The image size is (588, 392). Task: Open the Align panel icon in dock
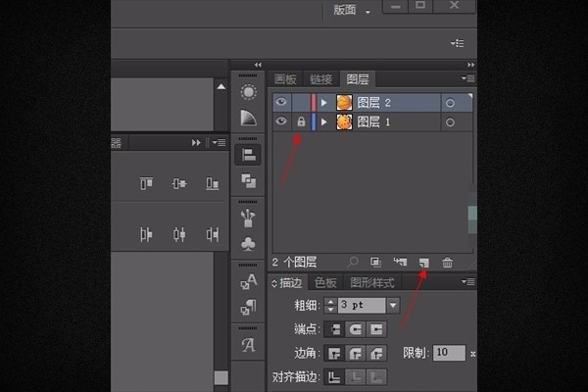tap(248, 155)
